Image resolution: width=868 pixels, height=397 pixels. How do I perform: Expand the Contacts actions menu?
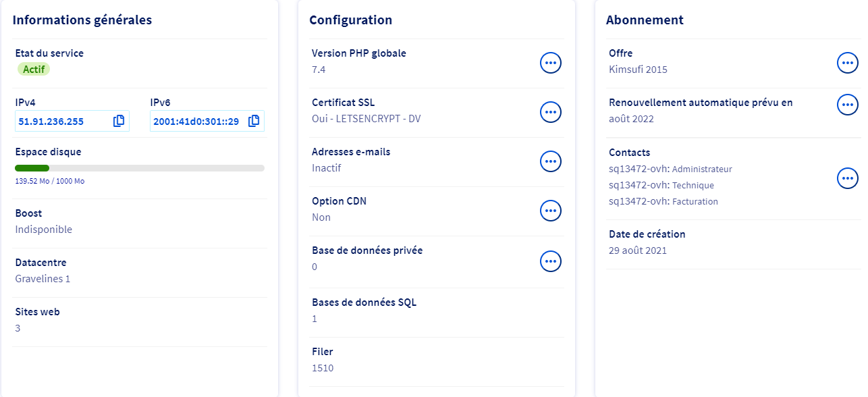[x=847, y=178]
